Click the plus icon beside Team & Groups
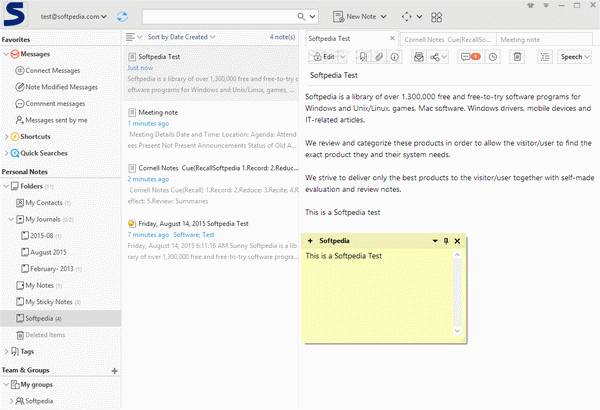The height and width of the screenshot is (410, 600). point(114,371)
